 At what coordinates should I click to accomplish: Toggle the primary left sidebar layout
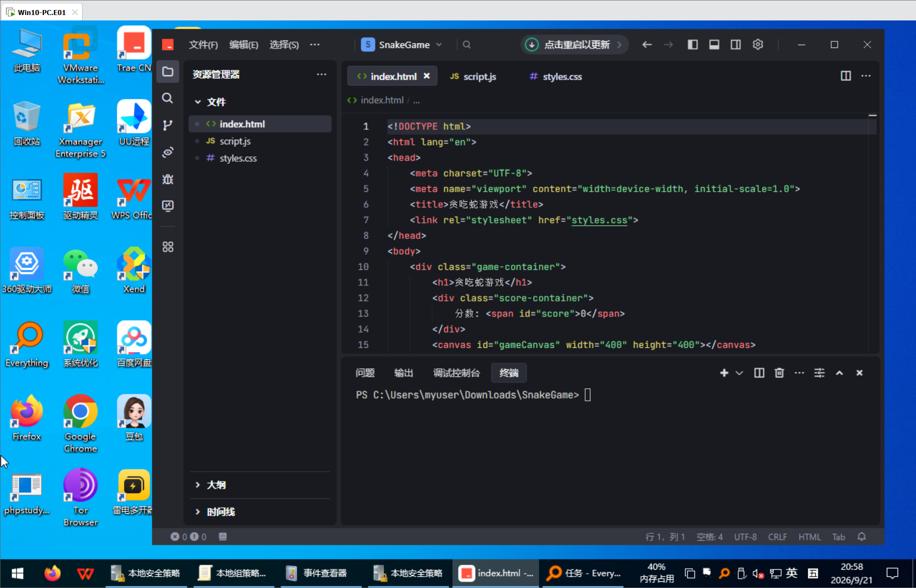tap(693, 45)
